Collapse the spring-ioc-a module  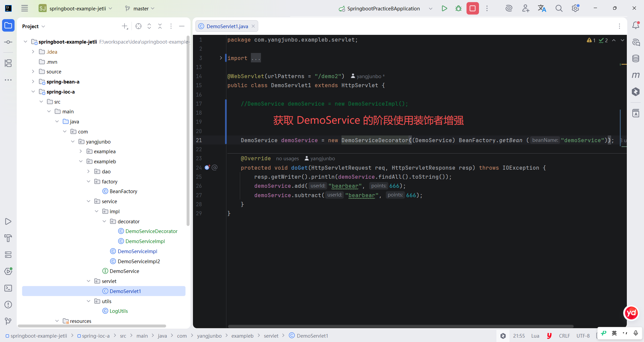[33, 92]
